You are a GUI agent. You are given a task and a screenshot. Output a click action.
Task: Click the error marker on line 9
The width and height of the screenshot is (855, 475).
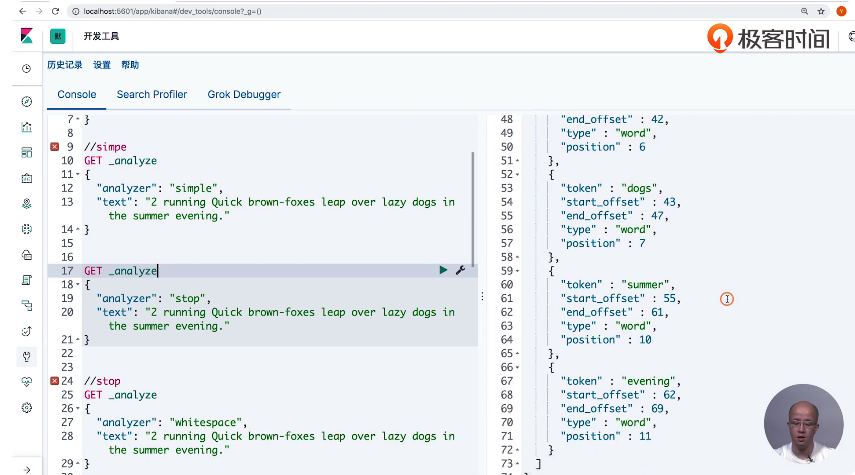(54, 147)
